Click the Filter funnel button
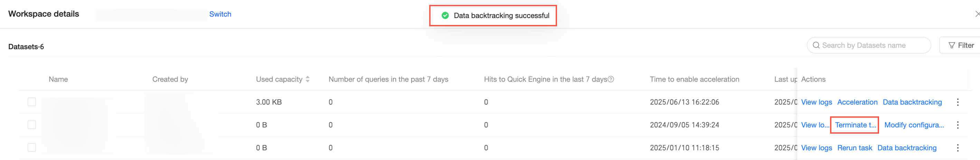This screenshot has width=980, height=160. coord(961,45)
